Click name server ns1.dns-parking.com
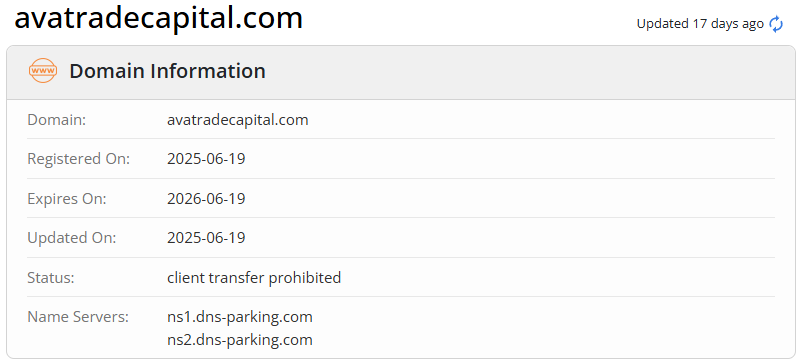The image size is (802, 364). [x=239, y=317]
